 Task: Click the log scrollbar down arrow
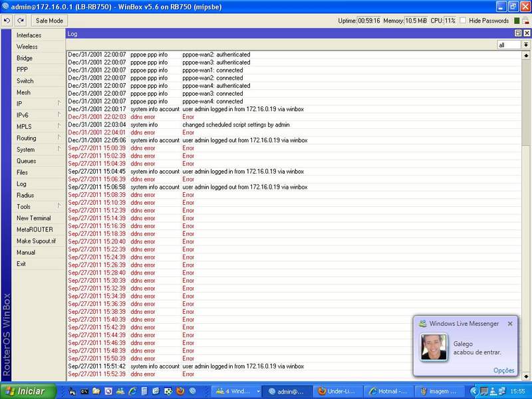526,376
